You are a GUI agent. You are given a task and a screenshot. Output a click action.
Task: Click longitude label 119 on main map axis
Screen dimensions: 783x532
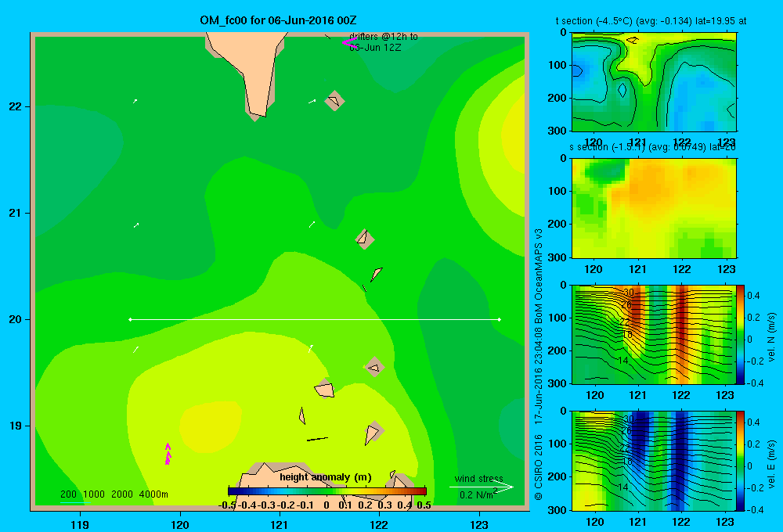[x=81, y=524]
